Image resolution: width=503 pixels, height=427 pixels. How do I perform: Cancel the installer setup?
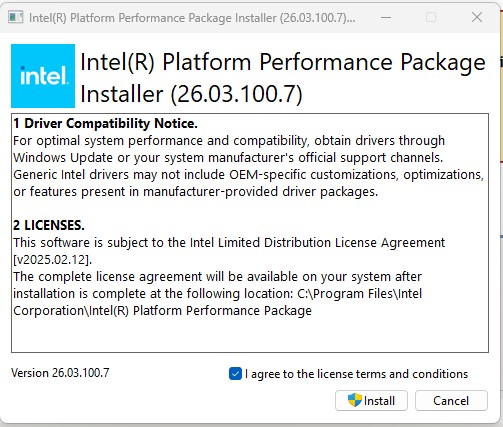pos(451,400)
